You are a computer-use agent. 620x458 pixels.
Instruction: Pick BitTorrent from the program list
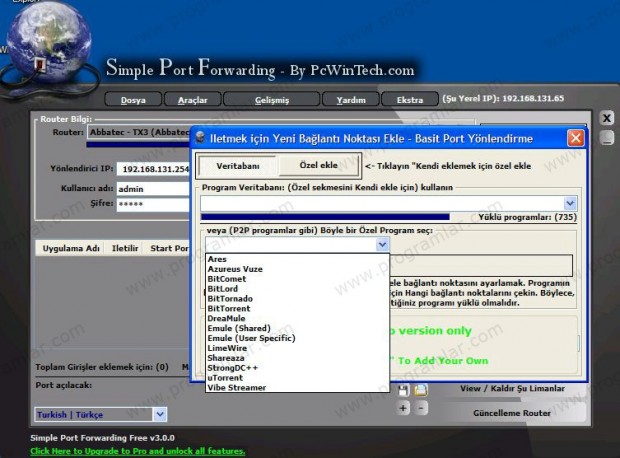297,308
